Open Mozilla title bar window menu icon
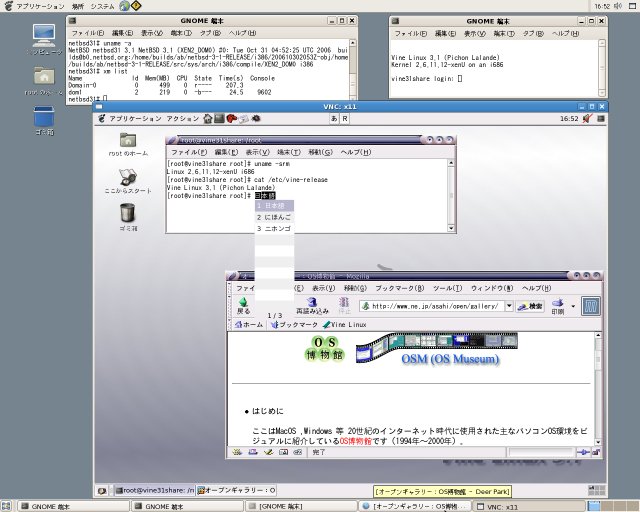 231,276
